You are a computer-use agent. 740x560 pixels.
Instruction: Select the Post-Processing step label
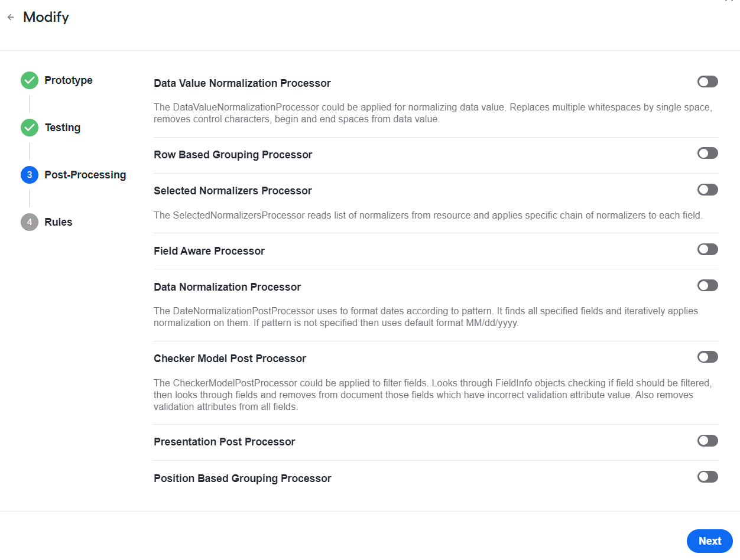click(85, 175)
